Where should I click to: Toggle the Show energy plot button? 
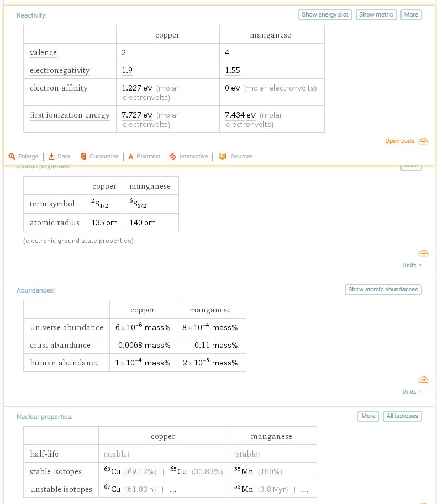(325, 15)
